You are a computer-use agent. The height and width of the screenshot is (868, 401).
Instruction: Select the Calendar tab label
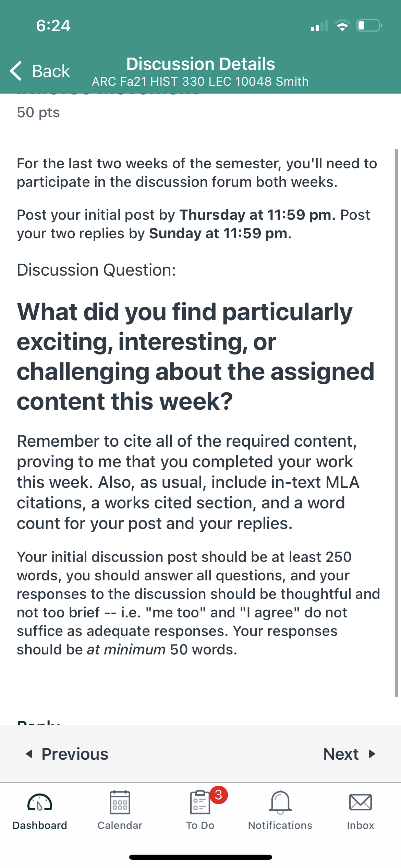(120, 825)
